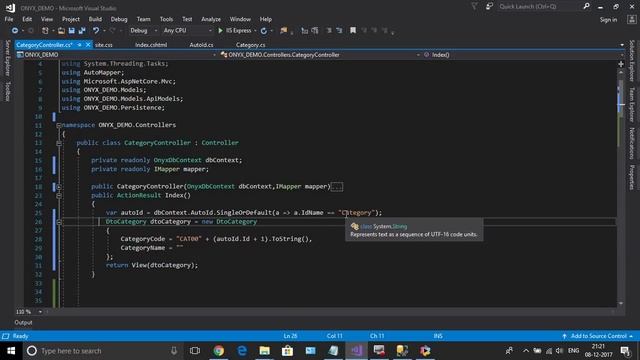
Task: Open the Solution Explorer side tab
Action: (631, 60)
